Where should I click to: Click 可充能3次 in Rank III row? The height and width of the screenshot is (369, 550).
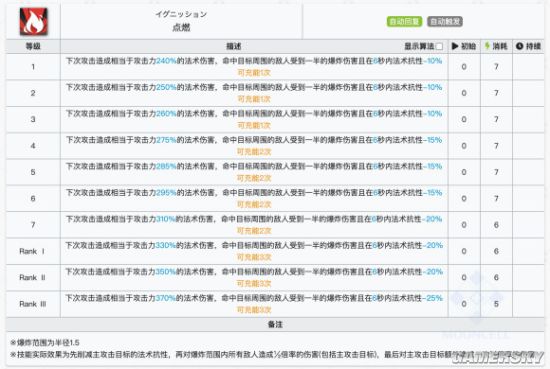click(x=254, y=310)
